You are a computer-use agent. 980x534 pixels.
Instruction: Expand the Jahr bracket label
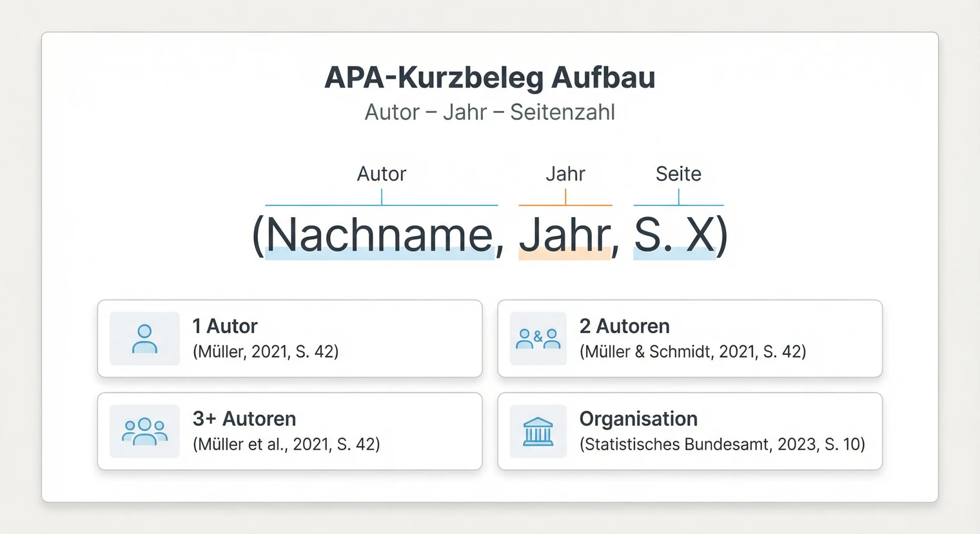pyautogui.click(x=566, y=173)
